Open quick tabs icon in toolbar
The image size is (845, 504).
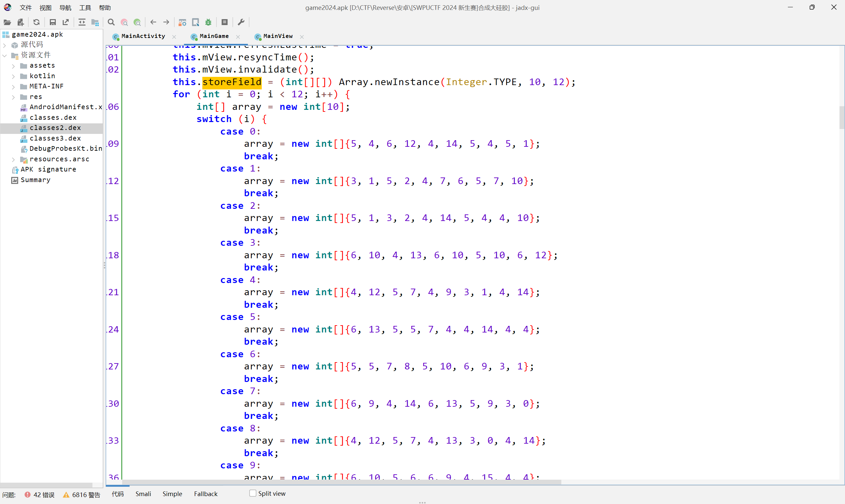196,22
